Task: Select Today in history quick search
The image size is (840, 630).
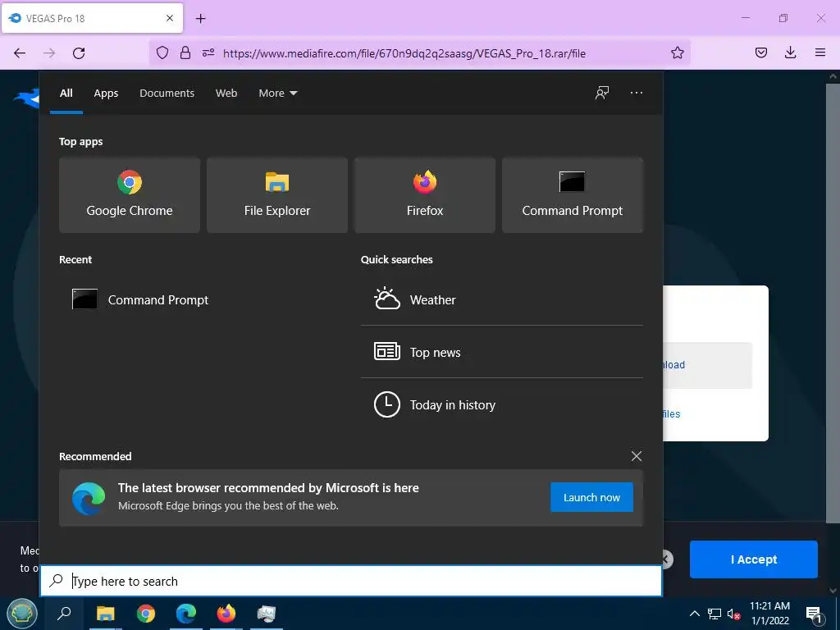Action: (502, 404)
